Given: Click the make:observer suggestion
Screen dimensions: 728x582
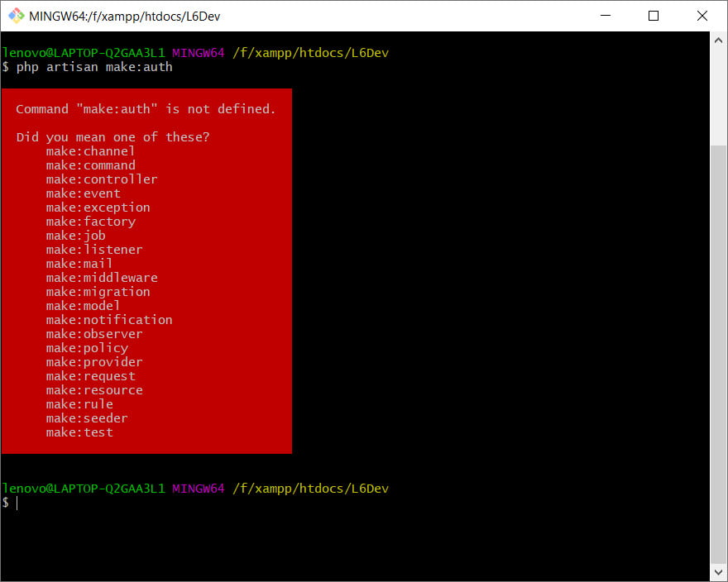Looking at the screenshot, I should (94, 334).
